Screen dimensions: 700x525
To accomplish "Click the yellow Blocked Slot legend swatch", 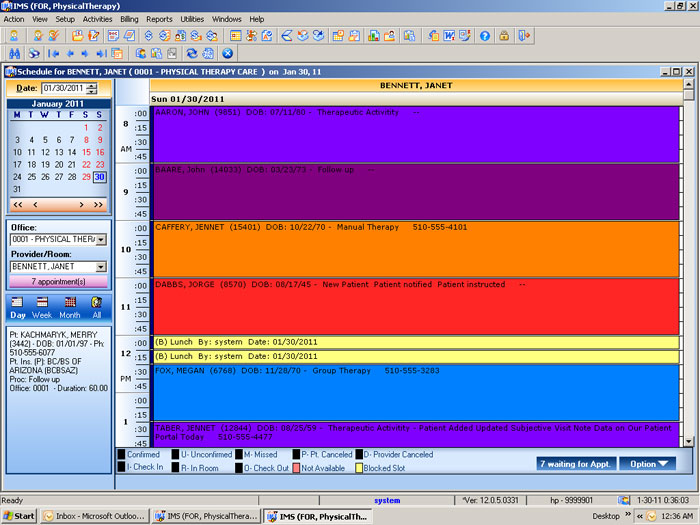I will click(358, 468).
